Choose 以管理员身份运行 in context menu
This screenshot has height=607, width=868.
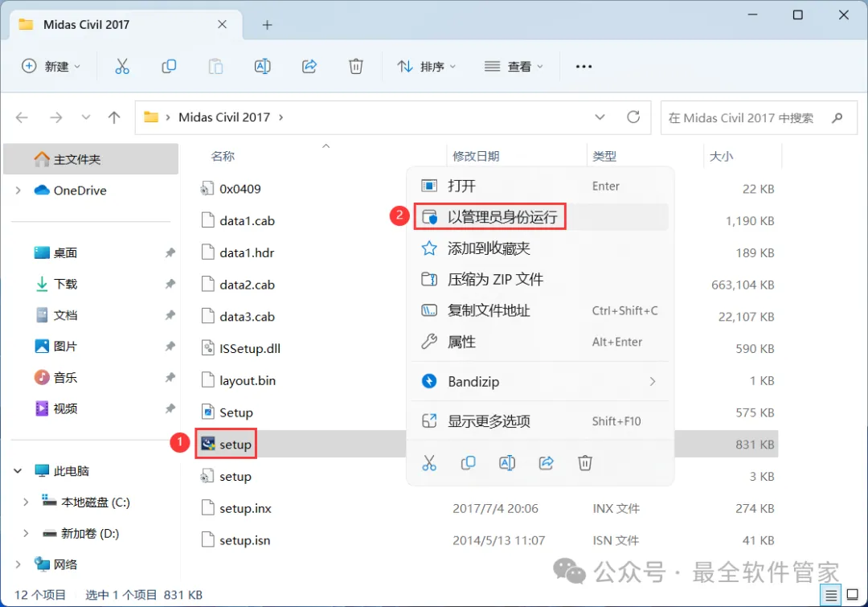(541, 217)
